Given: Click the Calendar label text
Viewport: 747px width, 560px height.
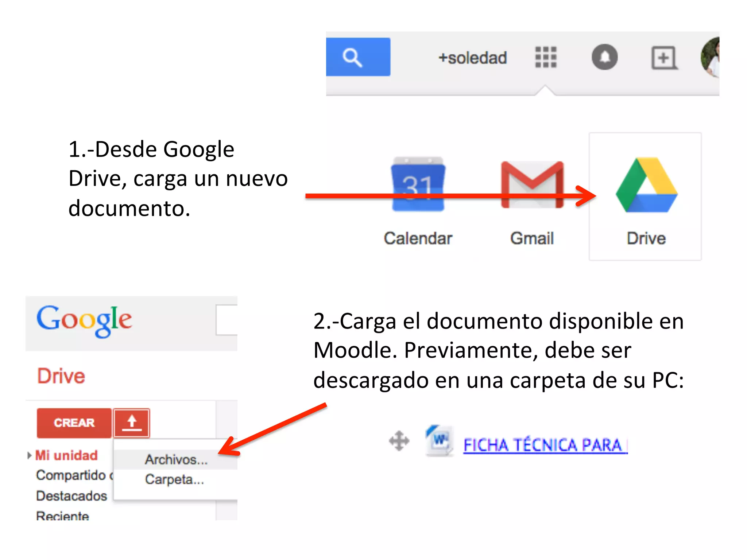Looking at the screenshot, I should [x=418, y=238].
